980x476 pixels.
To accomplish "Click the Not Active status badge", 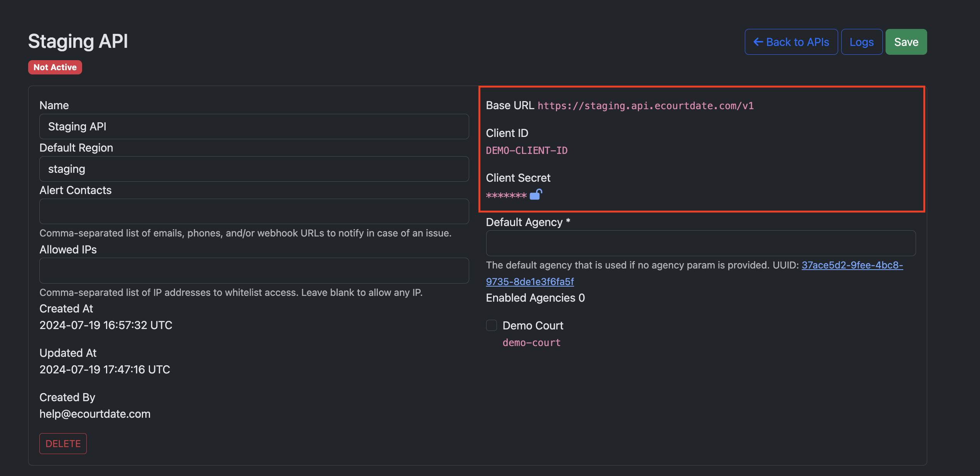I will point(55,67).
